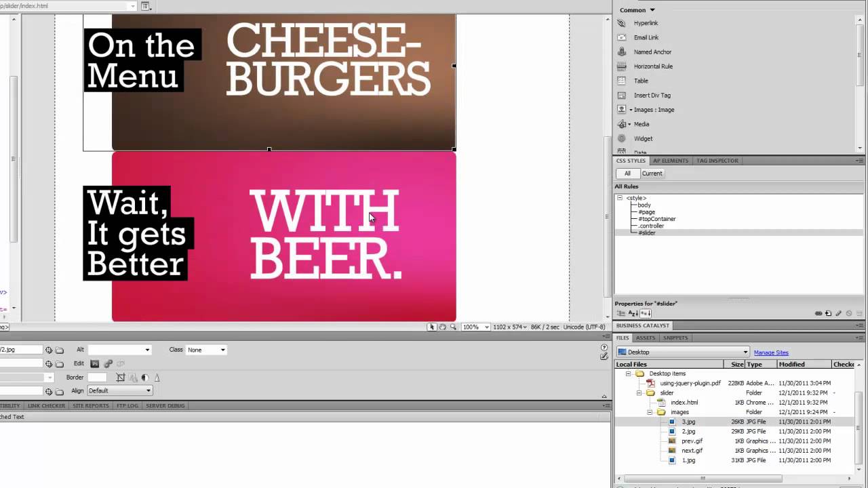The image size is (868, 488).
Task: Insert a Named Anchor
Action: [x=644, y=52]
